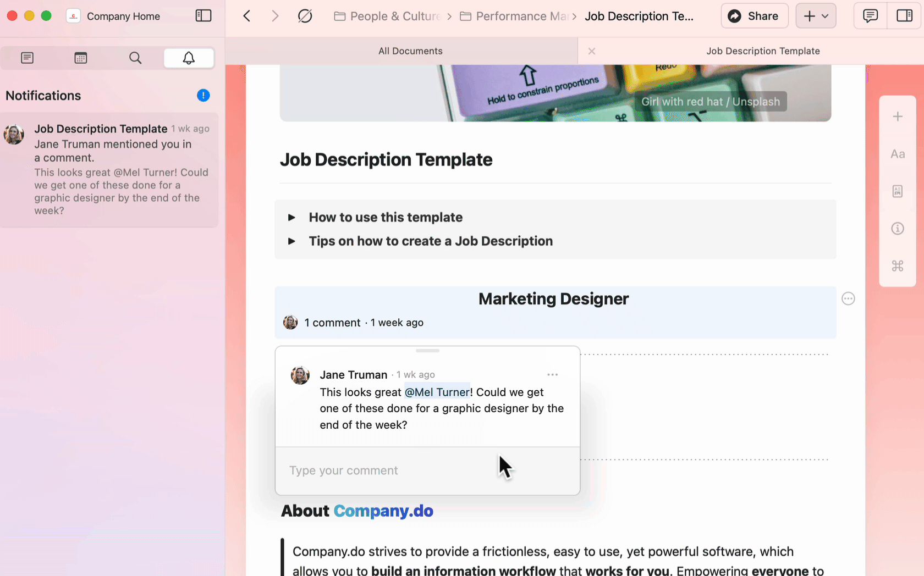Open the comments panel icon in the top bar

[869, 15]
